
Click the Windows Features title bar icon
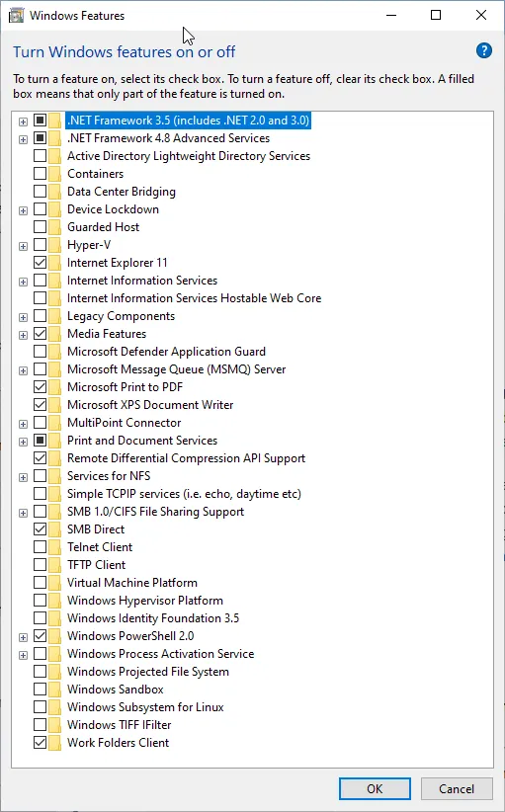coord(16,16)
